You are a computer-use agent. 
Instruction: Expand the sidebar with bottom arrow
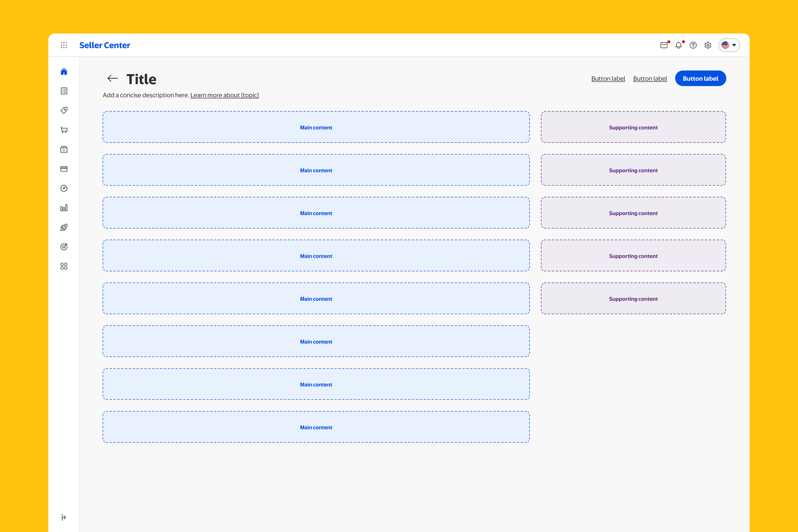[x=64, y=517]
